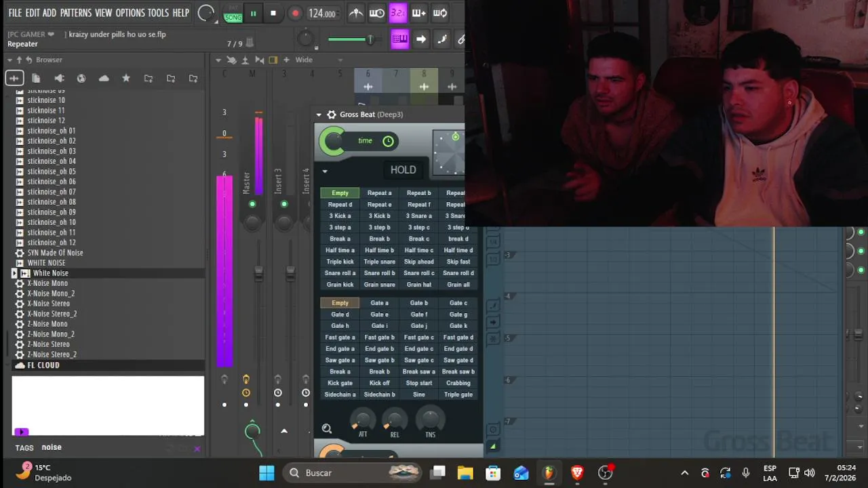Select Half time a time preset
This screenshot has height=488, width=868.
click(x=340, y=250)
